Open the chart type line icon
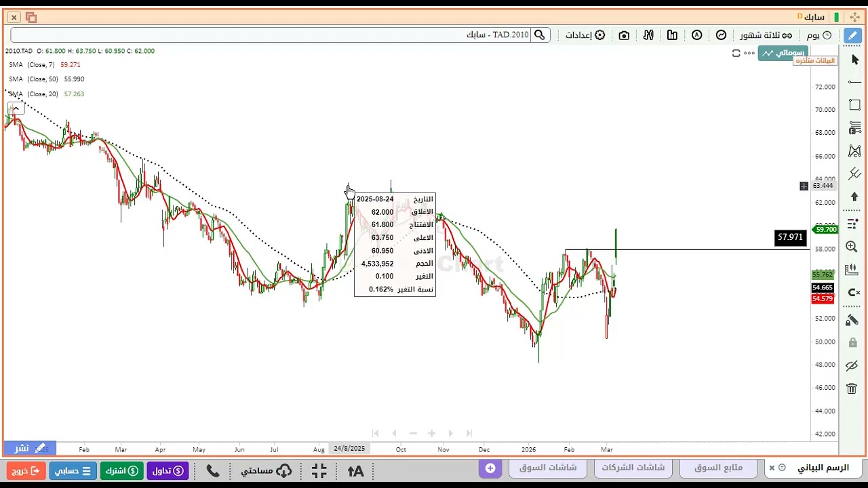This screenshot has height=488, width=868. click(x=721, y=35)
